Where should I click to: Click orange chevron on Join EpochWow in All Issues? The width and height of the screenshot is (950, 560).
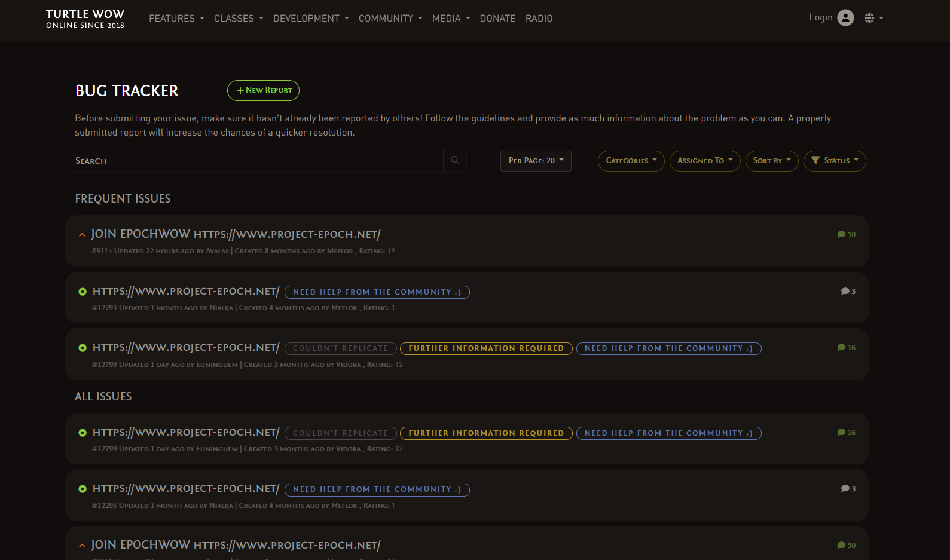pos(82,546)
